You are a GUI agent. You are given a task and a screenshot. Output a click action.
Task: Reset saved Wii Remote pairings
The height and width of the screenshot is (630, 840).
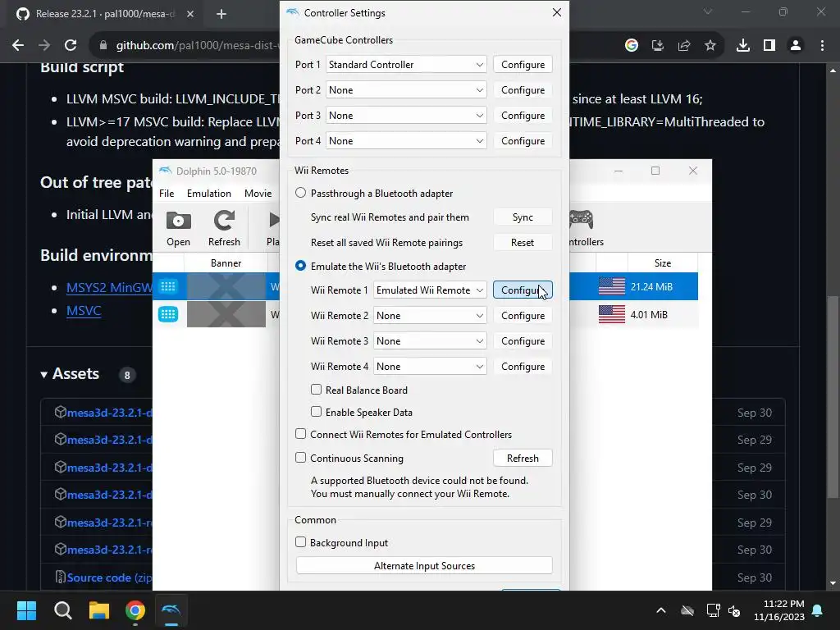(x=523, y=242)
